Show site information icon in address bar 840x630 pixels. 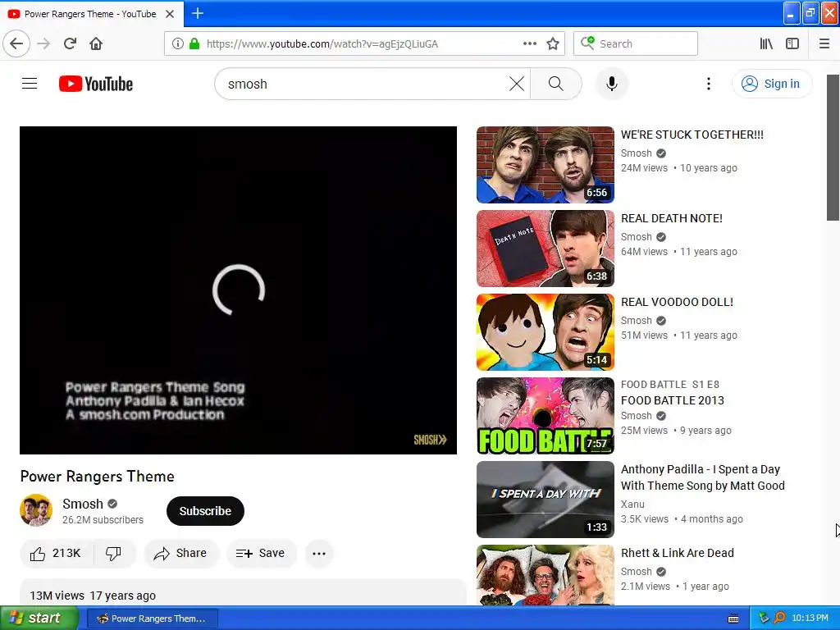click(177, 43)
